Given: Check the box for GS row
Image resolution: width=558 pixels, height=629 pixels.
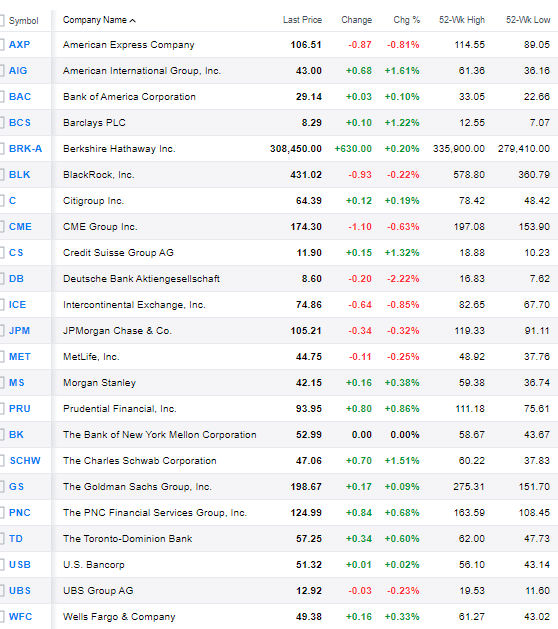Looking at the screenshot, I should (2, 487).
